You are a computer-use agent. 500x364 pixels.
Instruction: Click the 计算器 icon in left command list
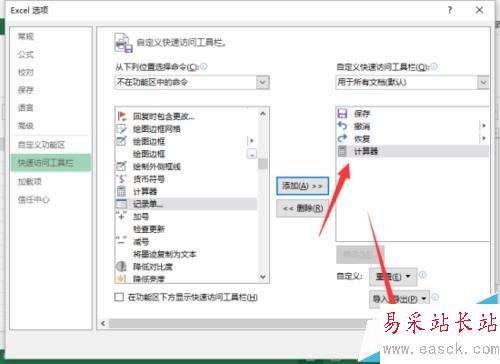click(122, 191)
